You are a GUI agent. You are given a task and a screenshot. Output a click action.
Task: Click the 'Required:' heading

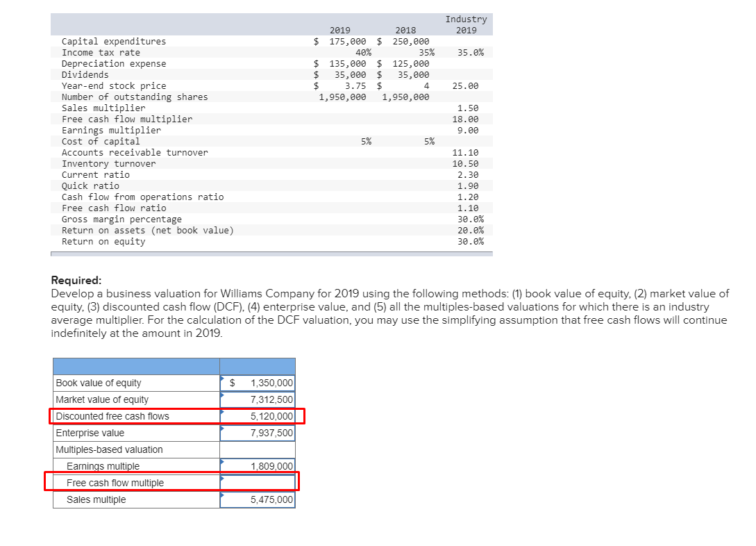coord(76,280)
